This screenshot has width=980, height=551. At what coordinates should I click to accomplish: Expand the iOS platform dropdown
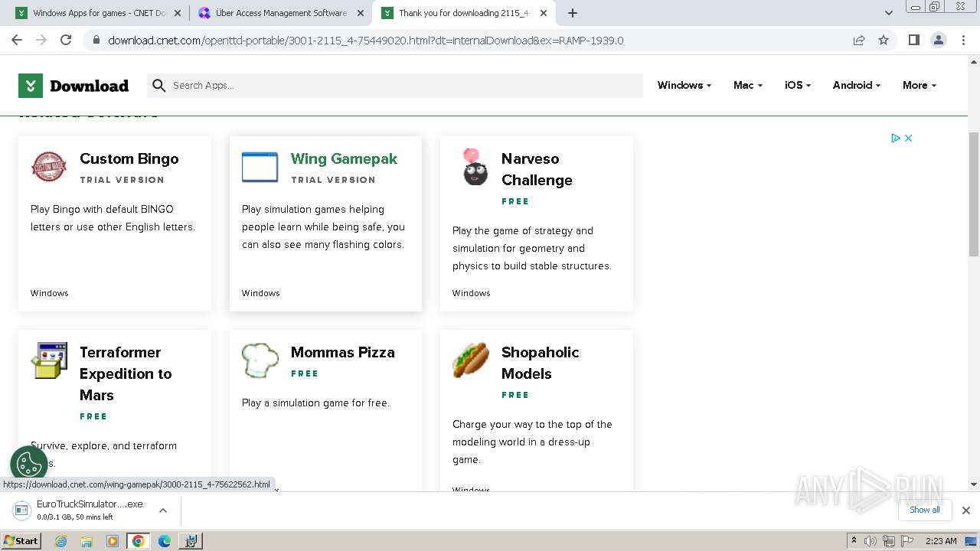798,86
